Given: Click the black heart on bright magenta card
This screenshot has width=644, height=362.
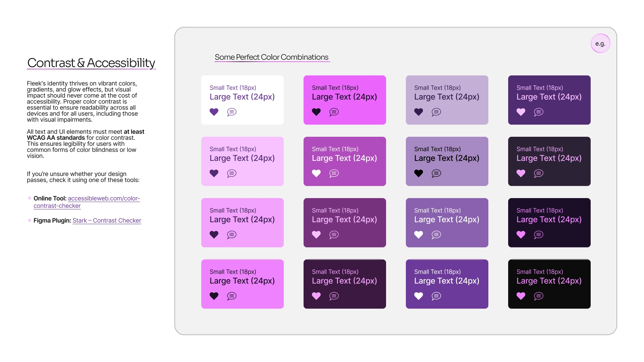Looking at the screenshot, I should click(x=316, y=112).
